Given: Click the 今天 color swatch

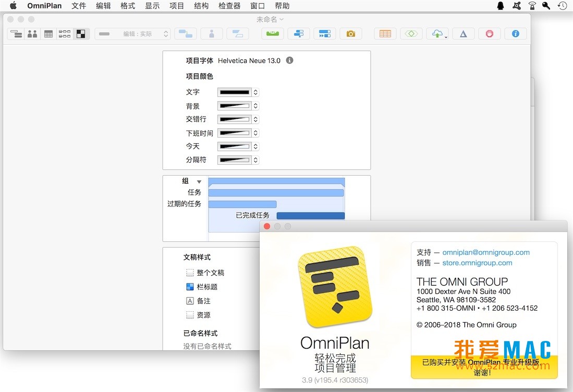Looking at the screenshot, I should (234, 146).
